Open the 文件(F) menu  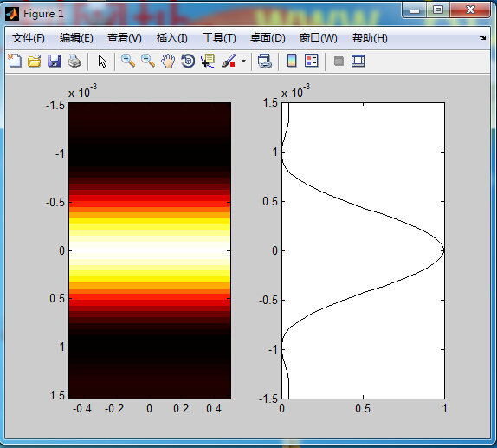[29, 38]
